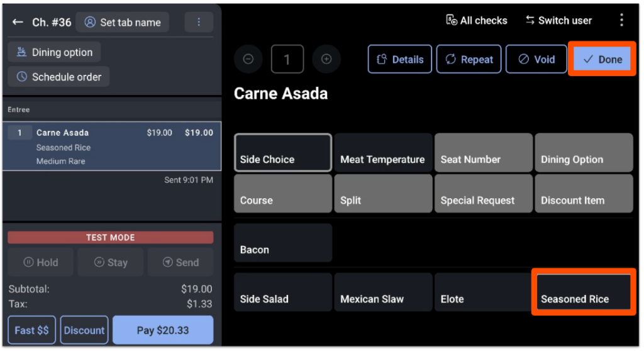Decrease item quantity with the minus icon
This screenshot has width=644, height=351.
[x=248, y=59]
